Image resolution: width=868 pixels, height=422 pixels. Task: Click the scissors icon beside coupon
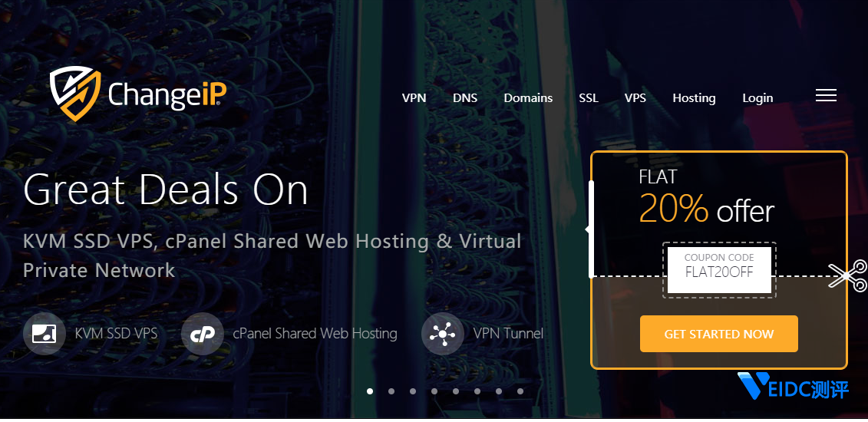pos(848,275)
